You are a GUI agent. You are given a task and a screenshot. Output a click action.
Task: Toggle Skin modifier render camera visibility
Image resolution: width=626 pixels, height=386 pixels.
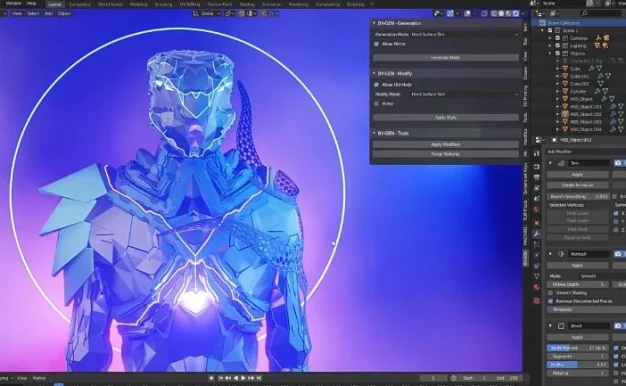(x=618, y=163)
